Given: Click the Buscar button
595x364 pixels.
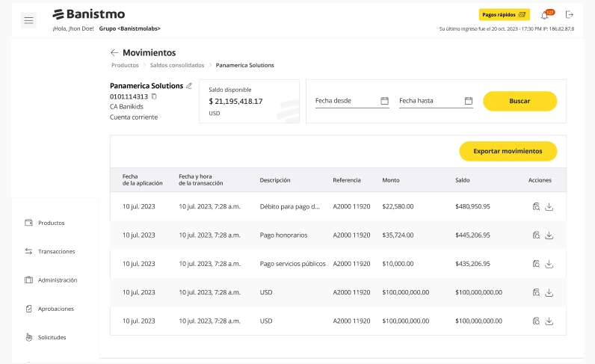Looking at the screenshot, I should point(520,101).
